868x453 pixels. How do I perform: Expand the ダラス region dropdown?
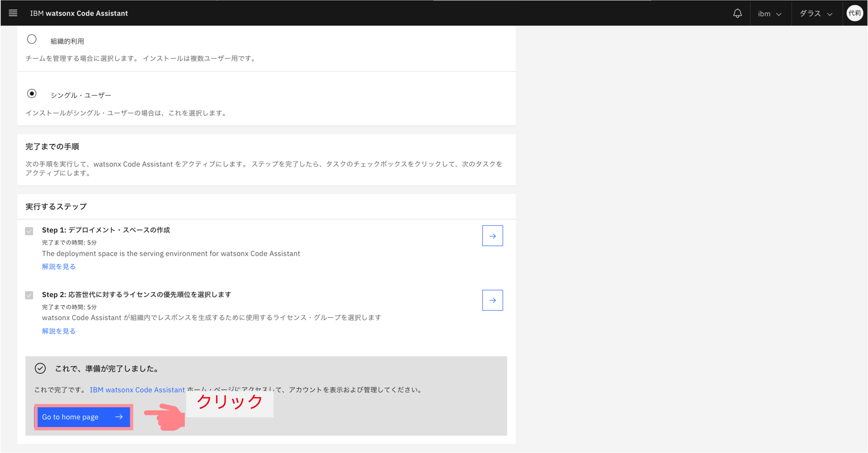[815, 14]
